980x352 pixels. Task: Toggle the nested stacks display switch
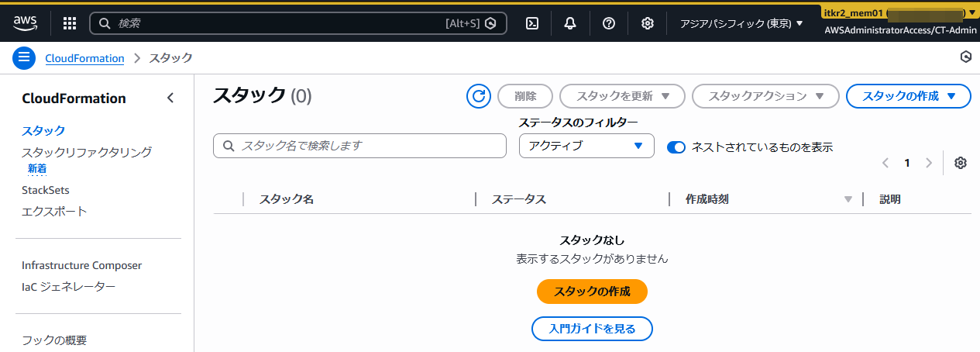676,147
